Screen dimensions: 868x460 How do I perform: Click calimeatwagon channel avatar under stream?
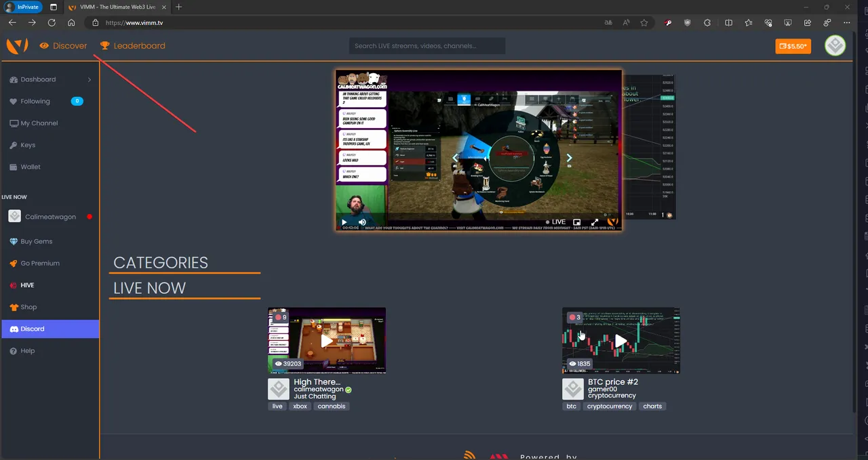click(x=279, y=389)
